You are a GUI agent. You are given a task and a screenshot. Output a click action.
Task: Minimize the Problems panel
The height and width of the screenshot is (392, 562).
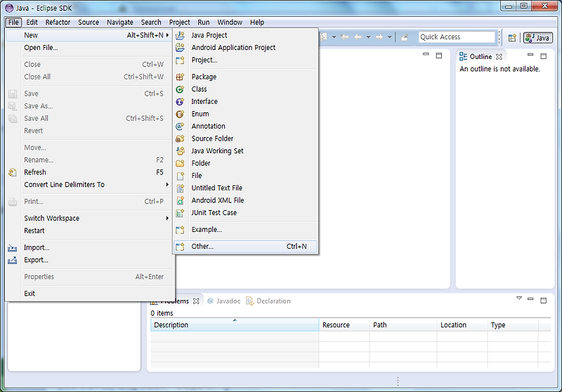click(530, 299)
